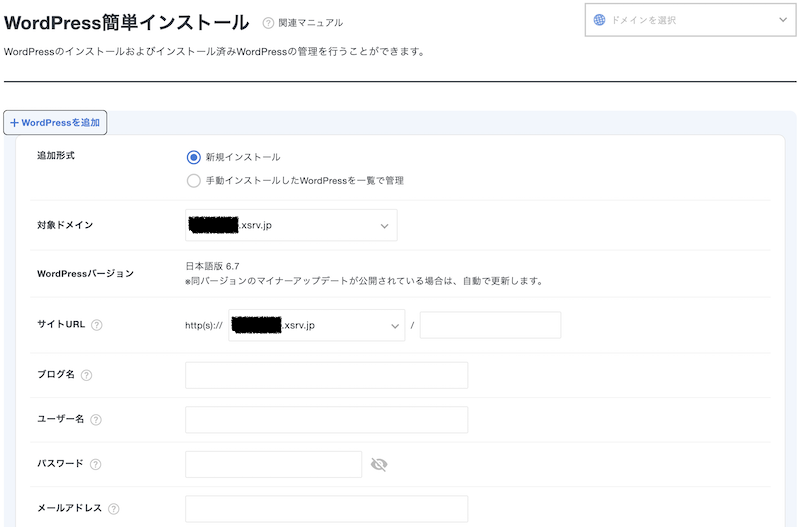Viewport: 800px width, 527px height.
Task: Open the 関連マニュアル link
Action: coord(310,23)
